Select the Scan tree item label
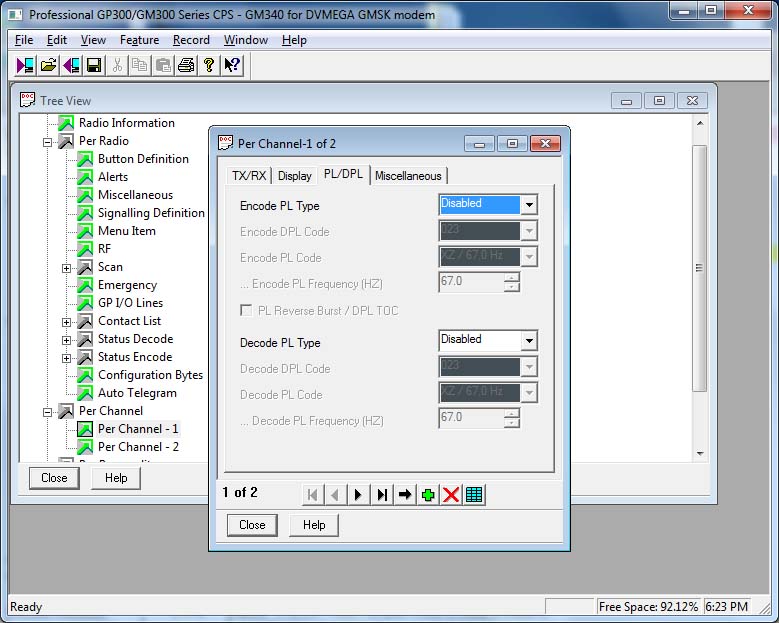This screenshot has height=623, width=779. [110, 267]
